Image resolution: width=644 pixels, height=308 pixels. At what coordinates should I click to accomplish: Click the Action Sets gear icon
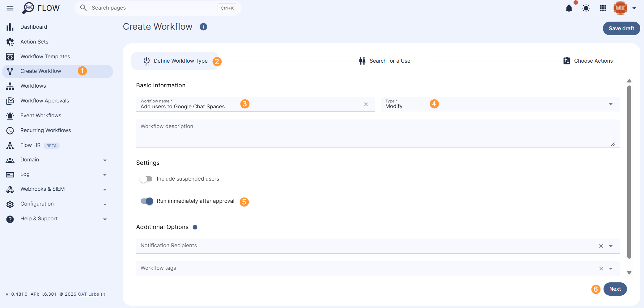pyautogui.click(x=10, y=42)
